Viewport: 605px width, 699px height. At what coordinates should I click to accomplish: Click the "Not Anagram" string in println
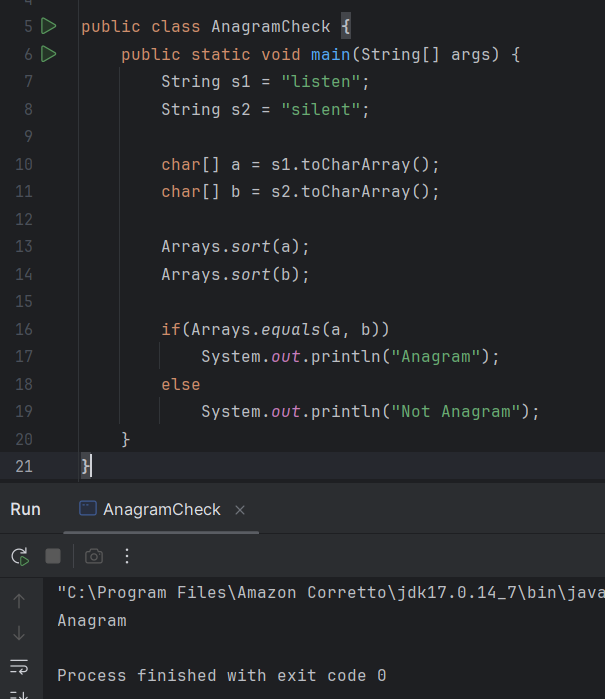[458, 411]
